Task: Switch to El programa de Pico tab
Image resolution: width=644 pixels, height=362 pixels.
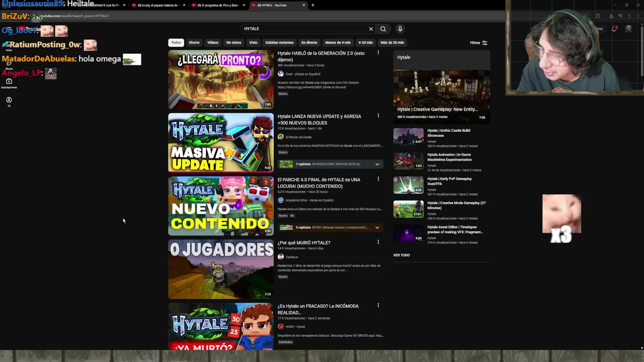Action: pyautogui.click(x=217, y=5)
